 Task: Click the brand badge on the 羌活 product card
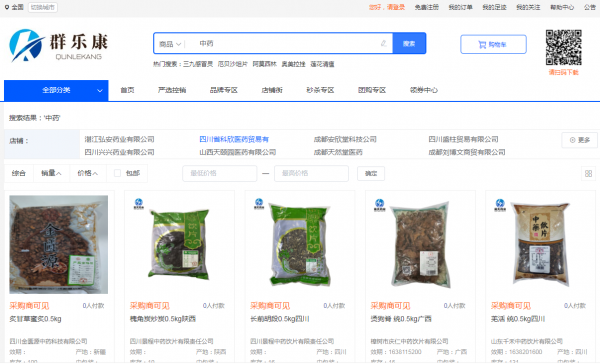click(500, 205)
